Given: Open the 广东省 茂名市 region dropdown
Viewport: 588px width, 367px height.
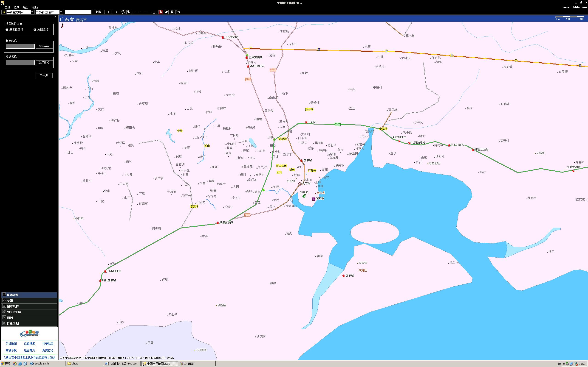Looking at the screenshot, I should pyautogui.click(x=61, y=12).
